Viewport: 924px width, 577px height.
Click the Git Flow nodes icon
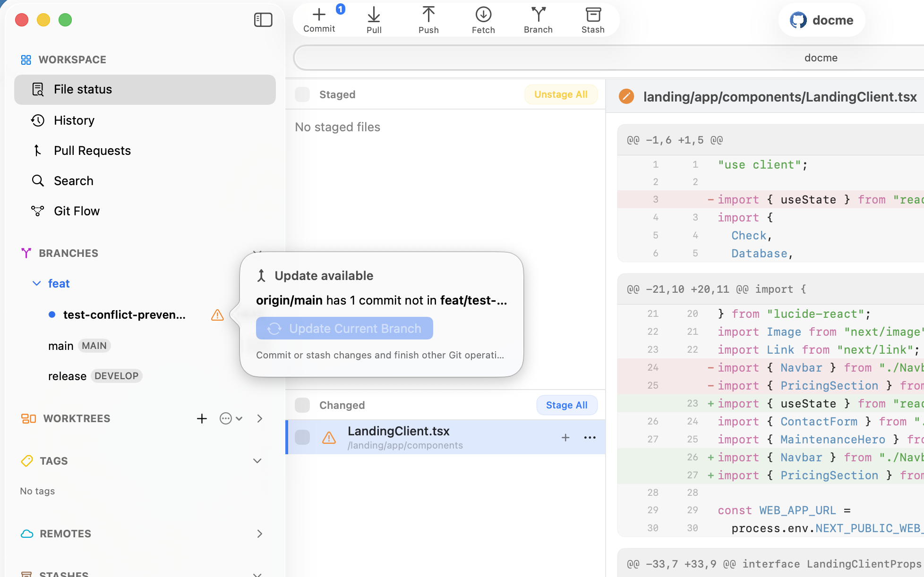(x=38, y=211)
